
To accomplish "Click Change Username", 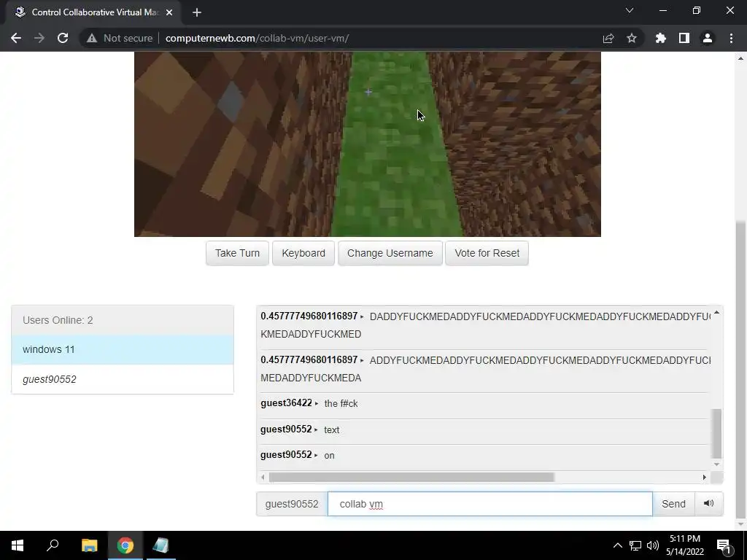I will (x=390, y=253).
